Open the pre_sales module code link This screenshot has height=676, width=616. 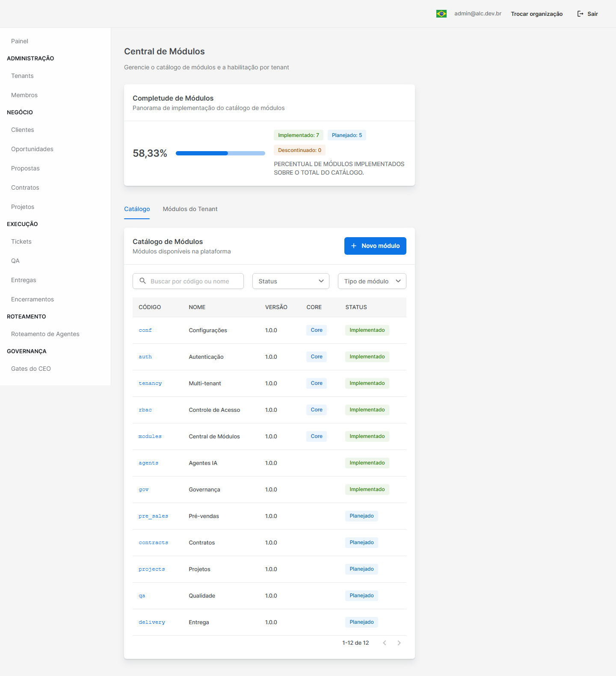tap(153, 516)
